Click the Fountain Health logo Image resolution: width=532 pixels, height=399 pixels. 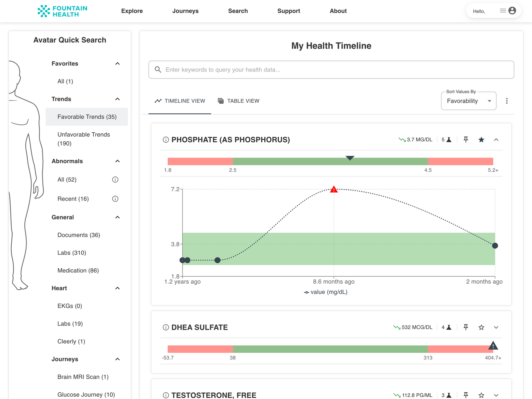(63, 11)
